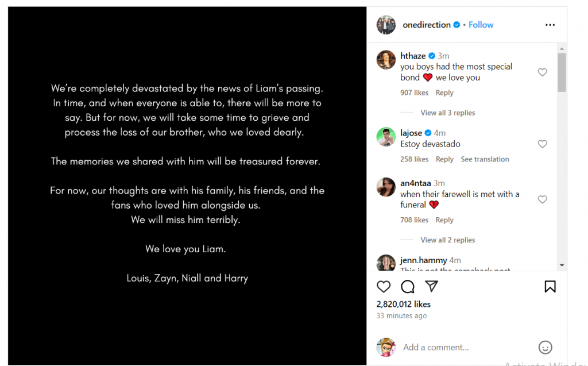The height and width of the screenshot is (366, 588).
Task: Expand View all 3 replies
Action: click(x=447, y=113)
